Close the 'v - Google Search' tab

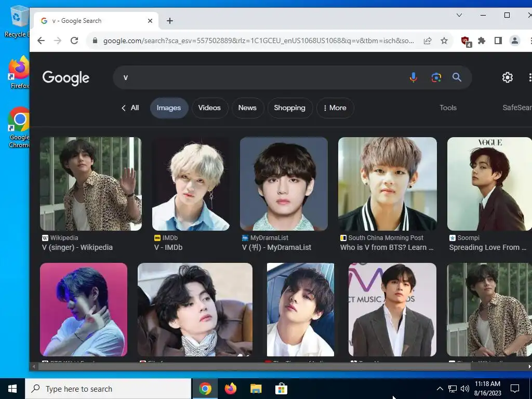point(150,21)
